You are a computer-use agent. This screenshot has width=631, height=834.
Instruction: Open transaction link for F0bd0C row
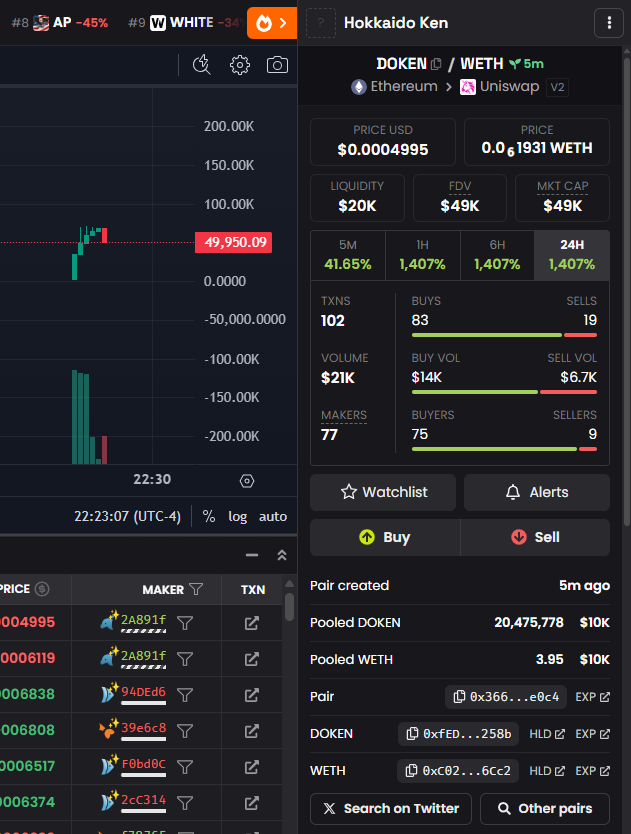click(x=252, y=767)
